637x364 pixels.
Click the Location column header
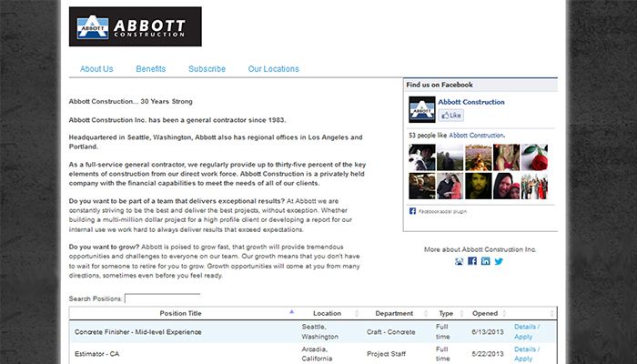[327, 313]
